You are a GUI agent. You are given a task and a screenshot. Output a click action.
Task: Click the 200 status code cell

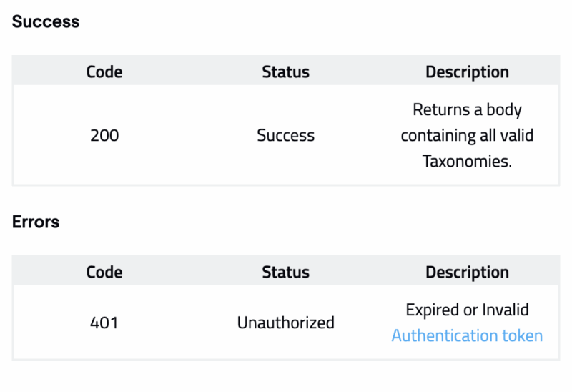click(x=104, y=135)
